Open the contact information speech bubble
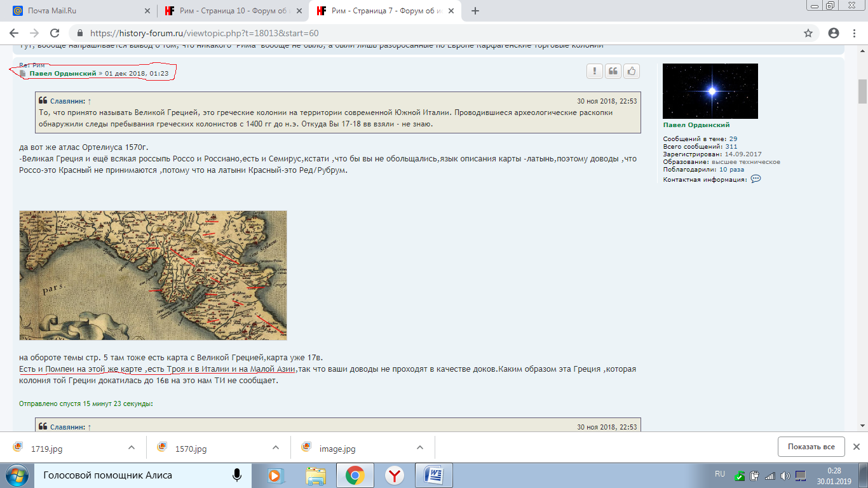The width and height of the screenshot is (868, 488). [756, 179]
